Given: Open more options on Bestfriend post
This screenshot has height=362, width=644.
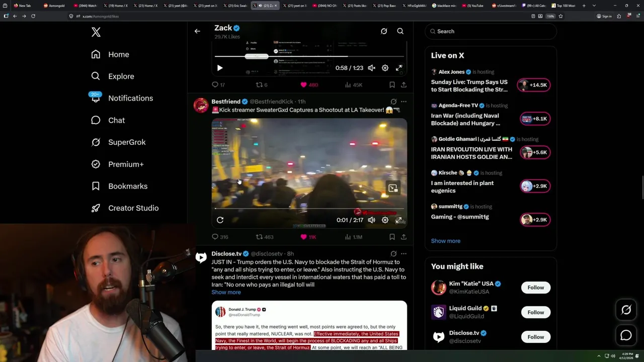Looking at the screenshot, I should (404, 102).
